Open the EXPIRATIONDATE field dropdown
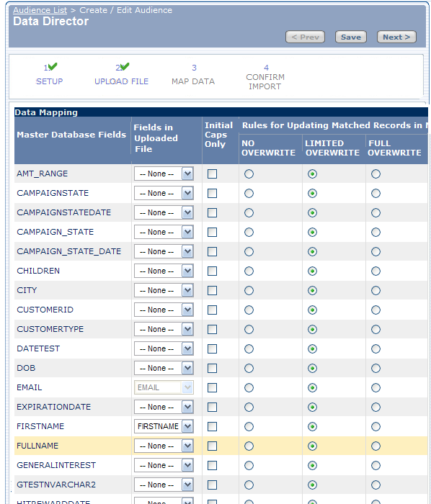Viewport: 431px width, 504px height. pyautogui.click(x=164, y=407)
